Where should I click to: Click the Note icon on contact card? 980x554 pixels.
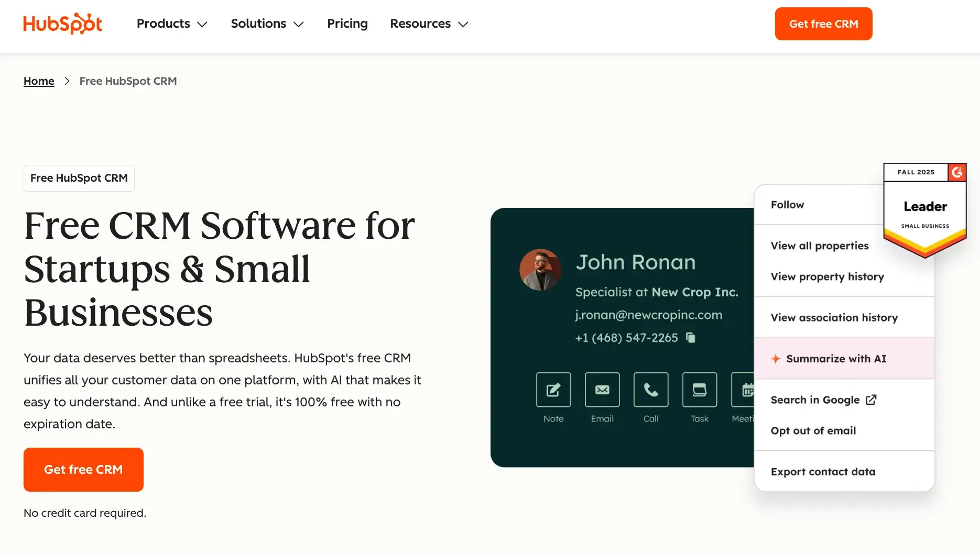pyautogui.click(x=553, y=390)
